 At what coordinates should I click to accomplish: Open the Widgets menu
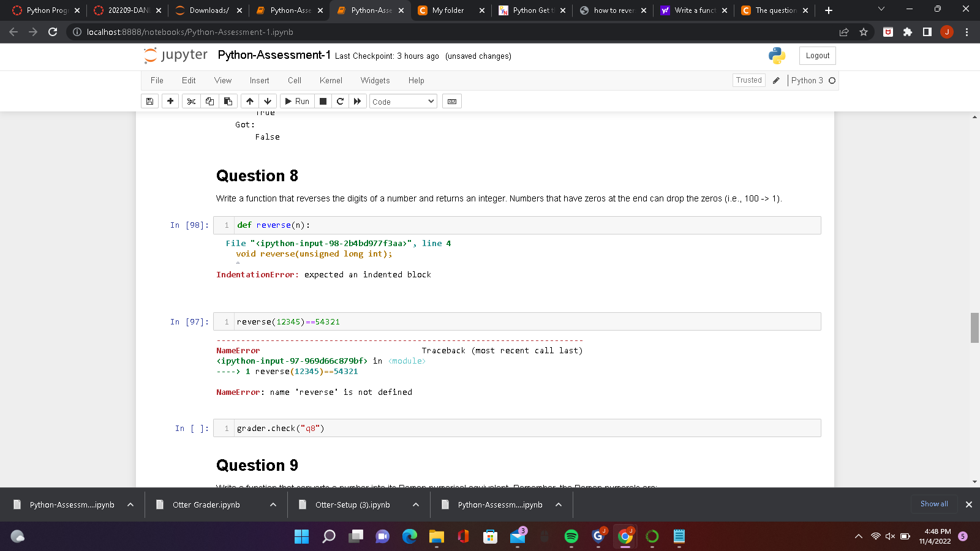(375, 80)
